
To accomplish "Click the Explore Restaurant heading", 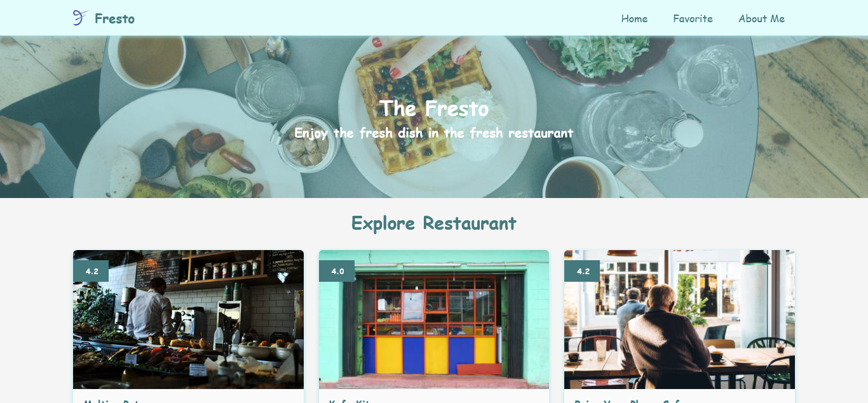I will pos(434,223).
